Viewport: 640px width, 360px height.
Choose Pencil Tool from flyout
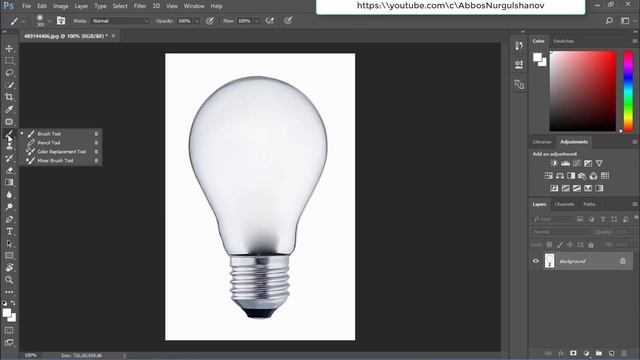pyautogui.click(x=60, y=143)
